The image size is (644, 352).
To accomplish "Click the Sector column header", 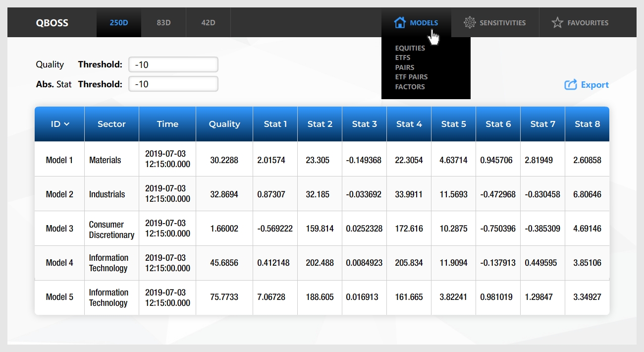I will pyautogui.click(x=111, y=124).
